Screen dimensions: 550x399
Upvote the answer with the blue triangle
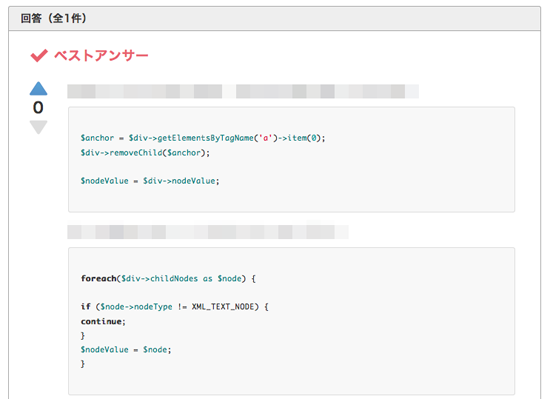tap(38, 89)
